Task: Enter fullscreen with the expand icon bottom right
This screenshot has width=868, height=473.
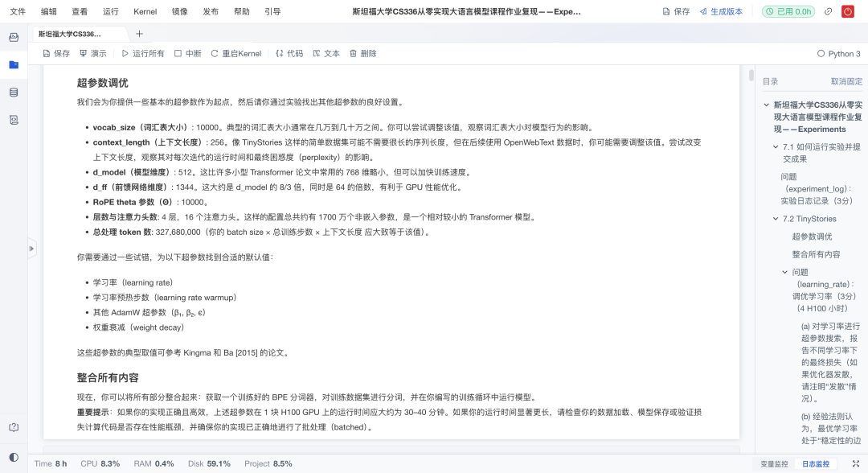Action: point(857,463)
